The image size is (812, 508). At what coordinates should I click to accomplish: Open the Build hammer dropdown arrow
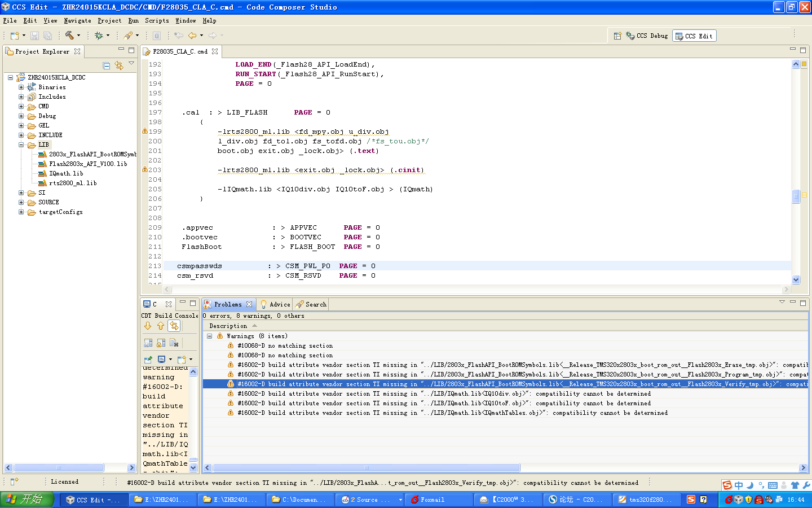click(78, 36)
